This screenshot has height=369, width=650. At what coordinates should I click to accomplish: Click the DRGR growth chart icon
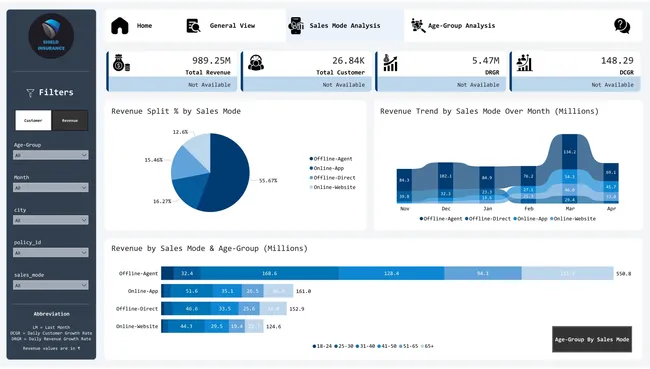tap(390, 63)
